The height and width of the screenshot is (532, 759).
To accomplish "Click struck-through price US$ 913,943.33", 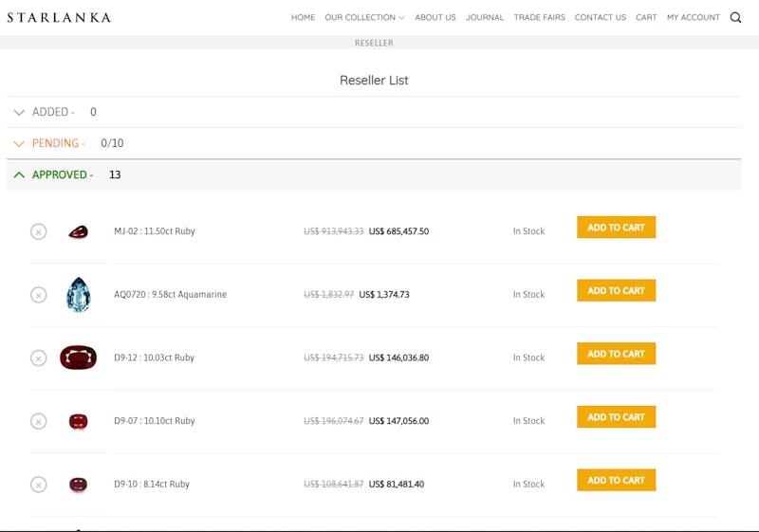I will (334, 231).
